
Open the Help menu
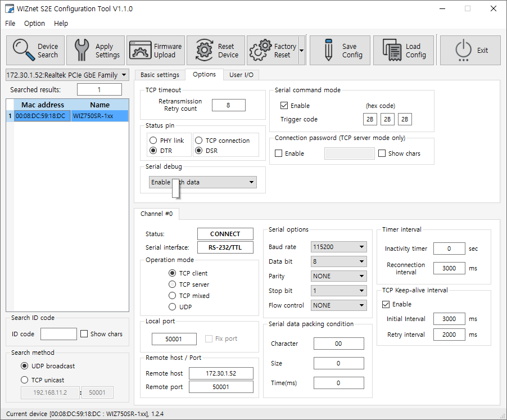tap(61, 23)
